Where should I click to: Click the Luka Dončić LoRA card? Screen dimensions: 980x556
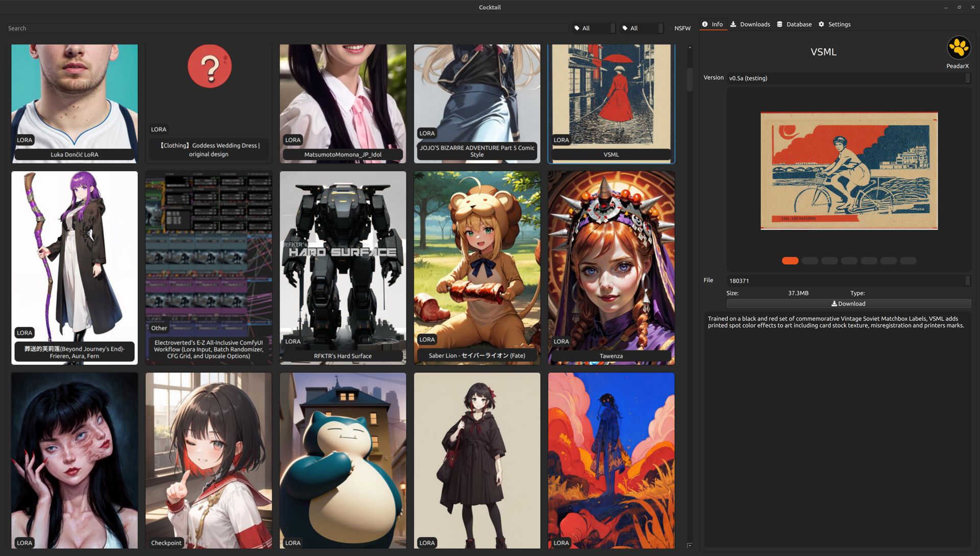point(73,101)
